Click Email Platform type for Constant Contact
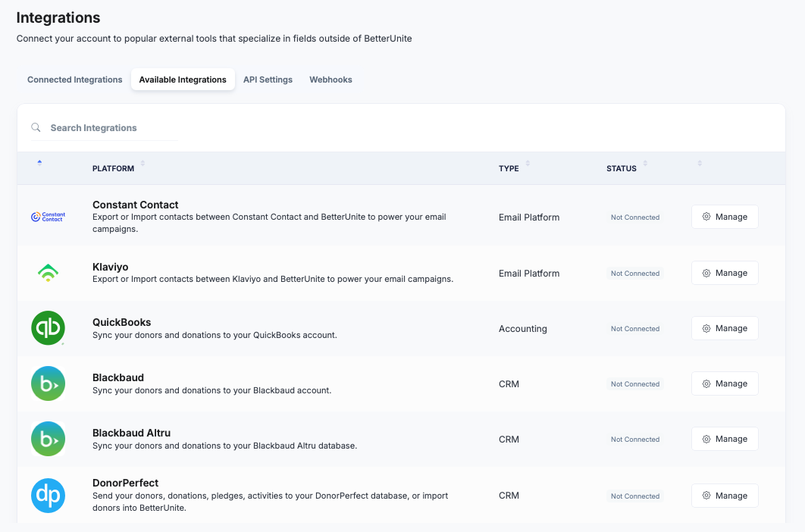This screenshot has height=532, width=805. (529, 217)
